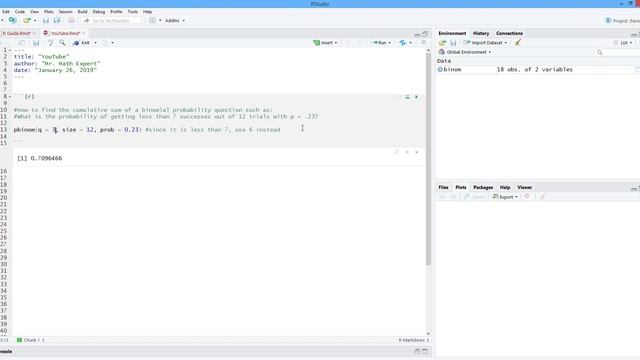Switch to the R Guide.Rmd tab
Image resolution: width=640 pixels, height=360 pixels.
[x=16, y=33]
